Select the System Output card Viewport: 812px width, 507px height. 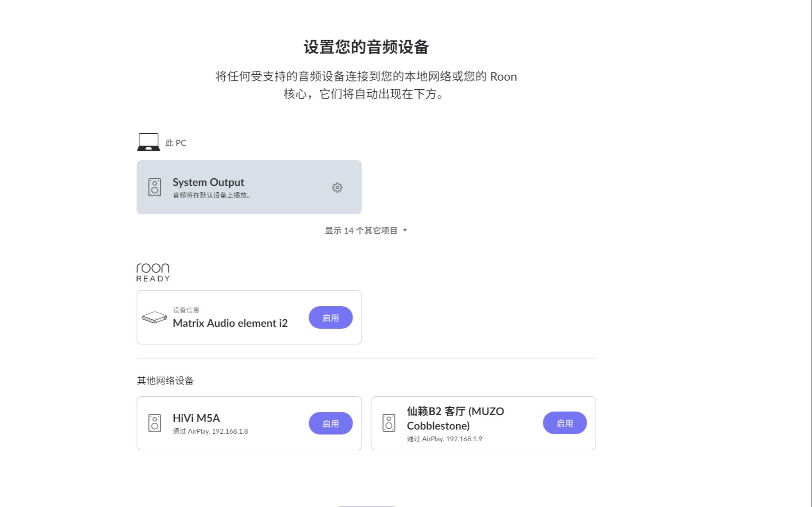pos(249,187)
